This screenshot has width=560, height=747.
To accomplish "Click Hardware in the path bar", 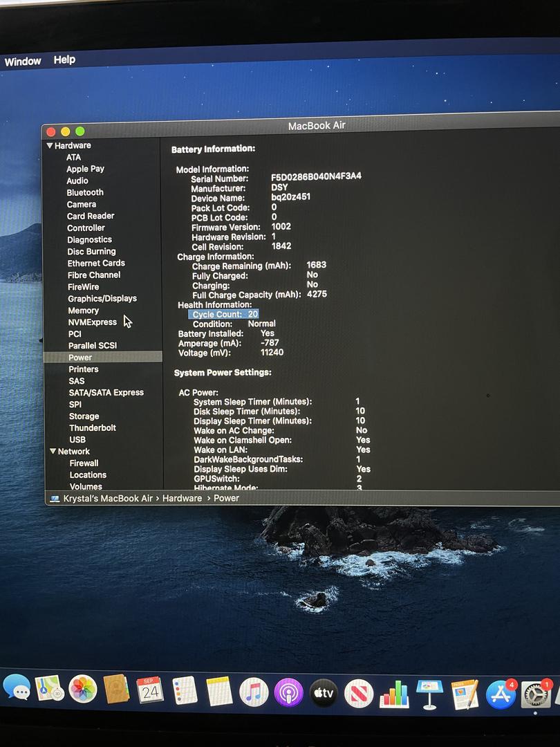I will [182, 498].
